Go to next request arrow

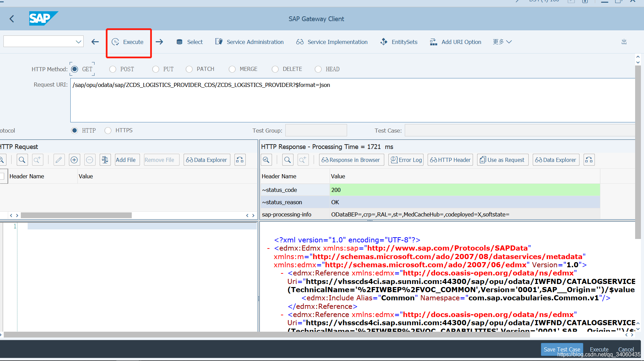coord(159,42)
